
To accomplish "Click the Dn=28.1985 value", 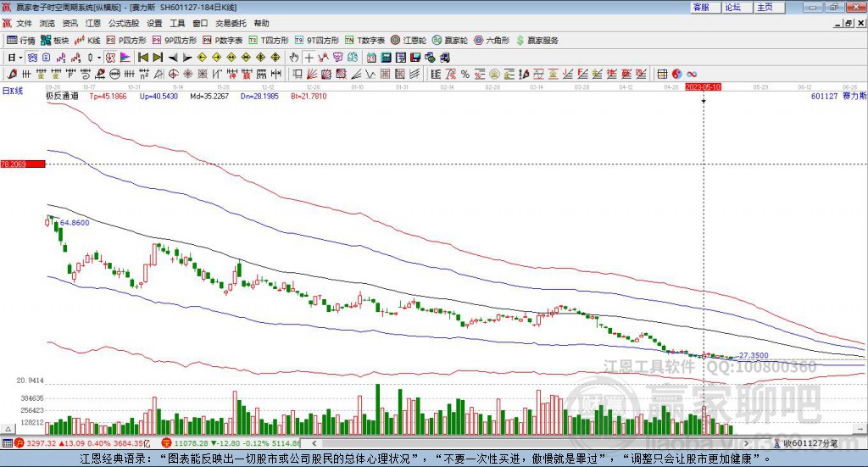I will coord(259,97).
